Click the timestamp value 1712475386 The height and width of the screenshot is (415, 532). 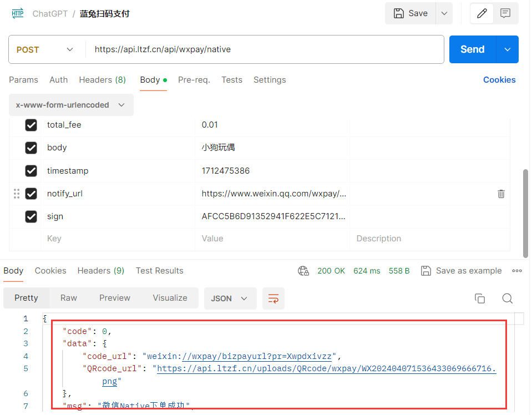[x=226, y=171]
